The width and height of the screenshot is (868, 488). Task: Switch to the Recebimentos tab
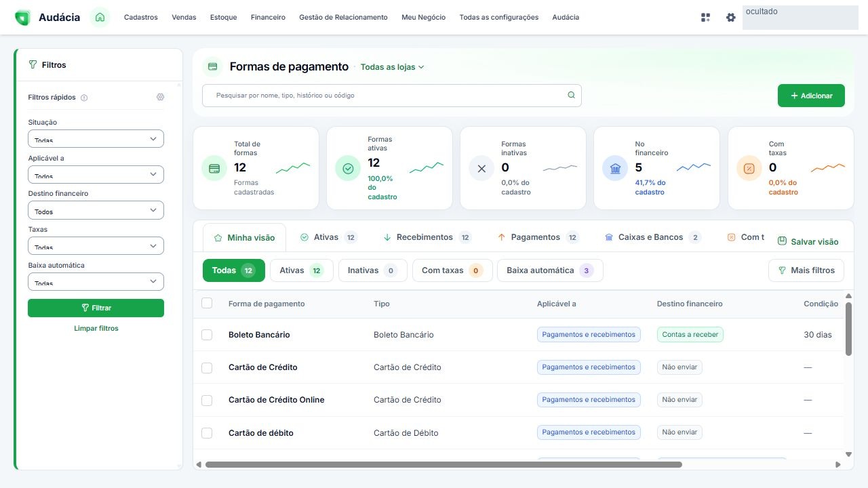coord(427,237)
